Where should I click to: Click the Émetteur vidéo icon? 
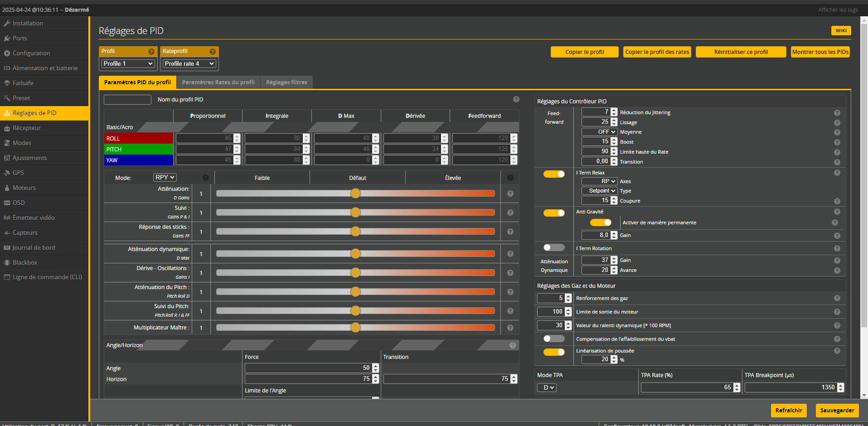pos(7,218)
